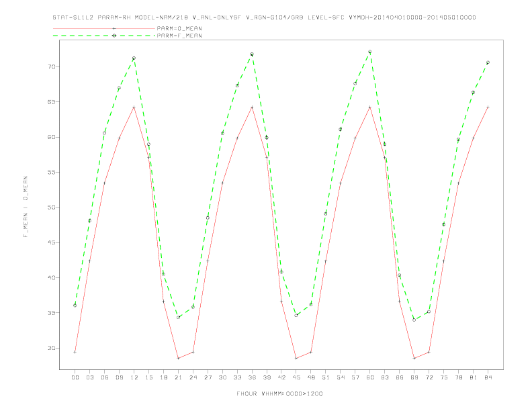Viewport: 532px width, 411px height.
Task: Click the red O_MEAN minimum point at hour 21
Action: (178, 358)
